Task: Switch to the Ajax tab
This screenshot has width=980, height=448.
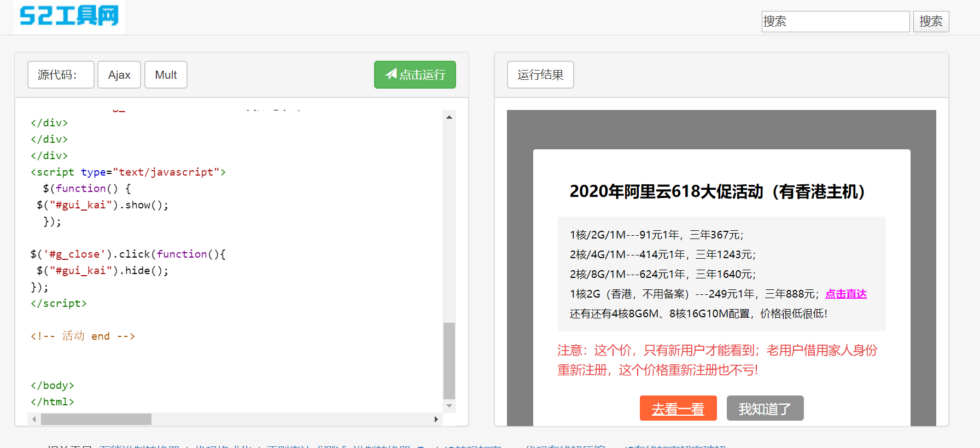Action: tap(119, 75)
